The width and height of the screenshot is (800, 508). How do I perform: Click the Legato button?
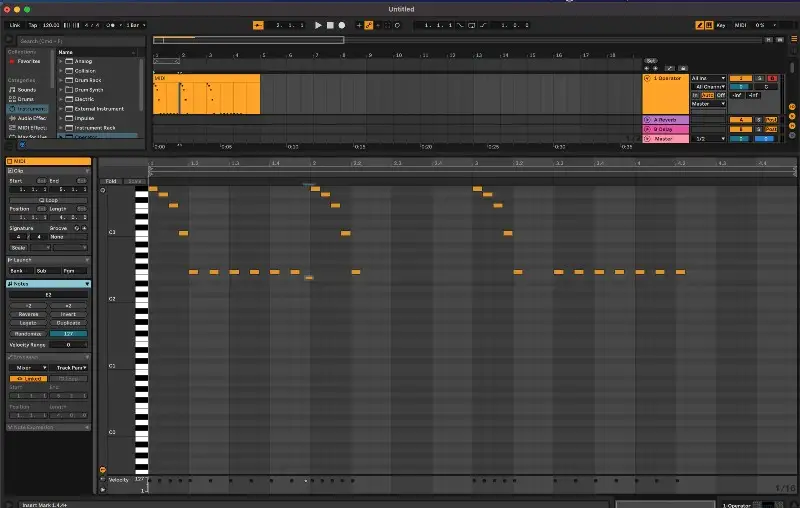coord(29,323)
